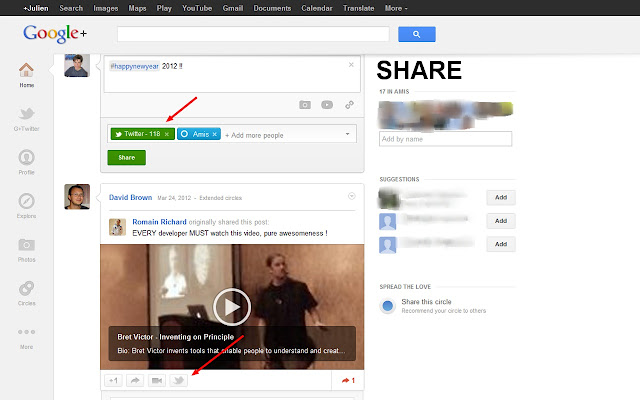The height and width of the screenshot is (400, 640).
Task: Open Images in the top bar
Action: 106,8
